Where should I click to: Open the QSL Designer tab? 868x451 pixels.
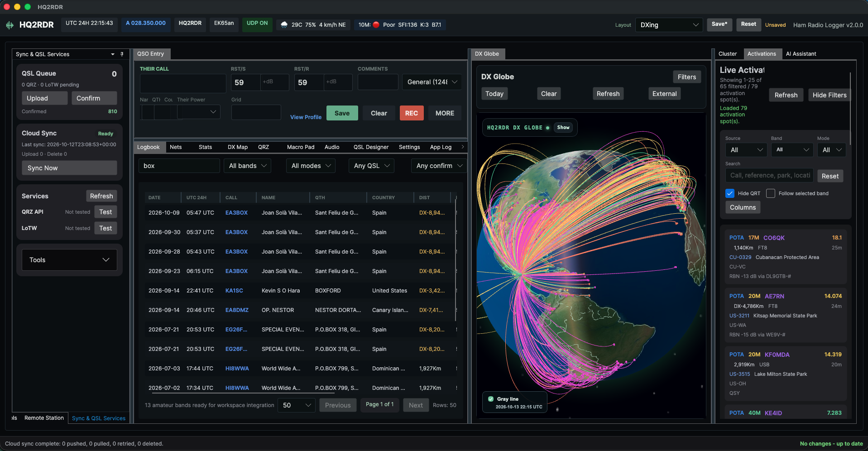(x=371, y=147)
